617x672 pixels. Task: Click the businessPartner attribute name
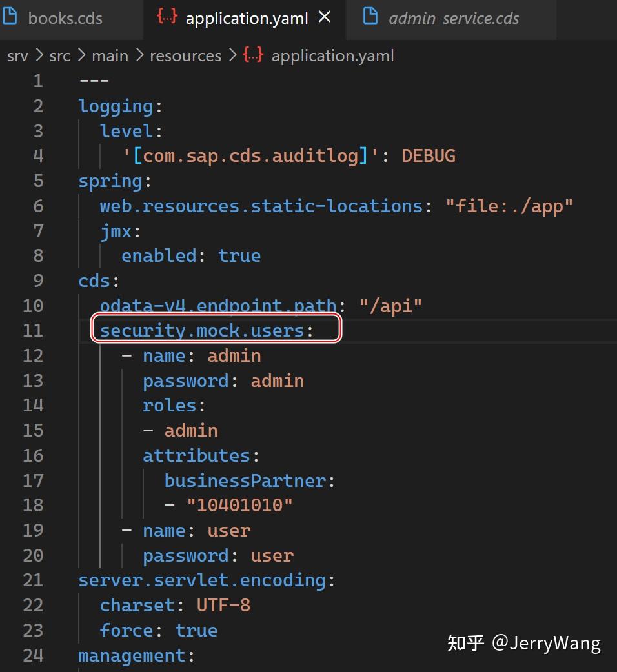(x=245, y=480)
